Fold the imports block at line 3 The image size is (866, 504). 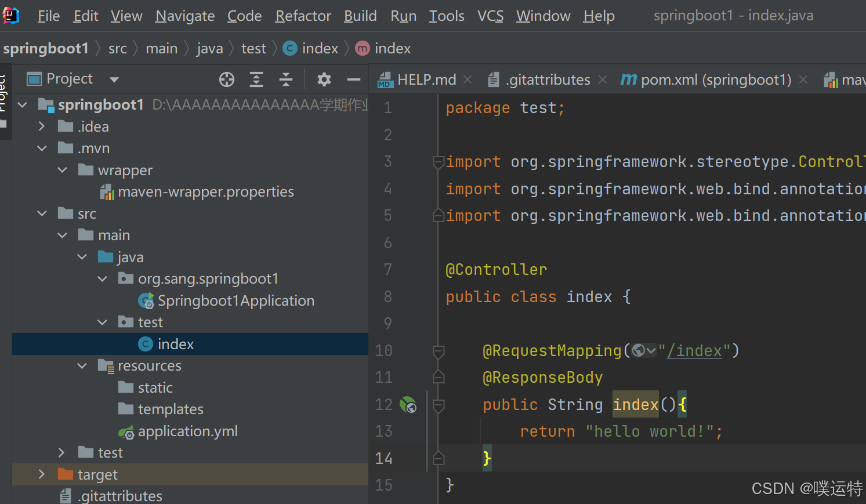(x=439, y=162)
